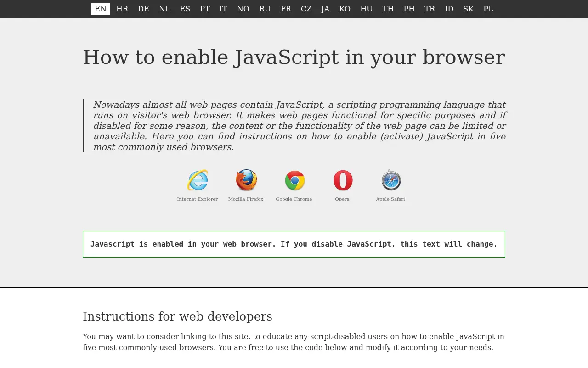Click the 'Javascript is enabled' status message
Screen dimensions: 588x368
(294, 244)
